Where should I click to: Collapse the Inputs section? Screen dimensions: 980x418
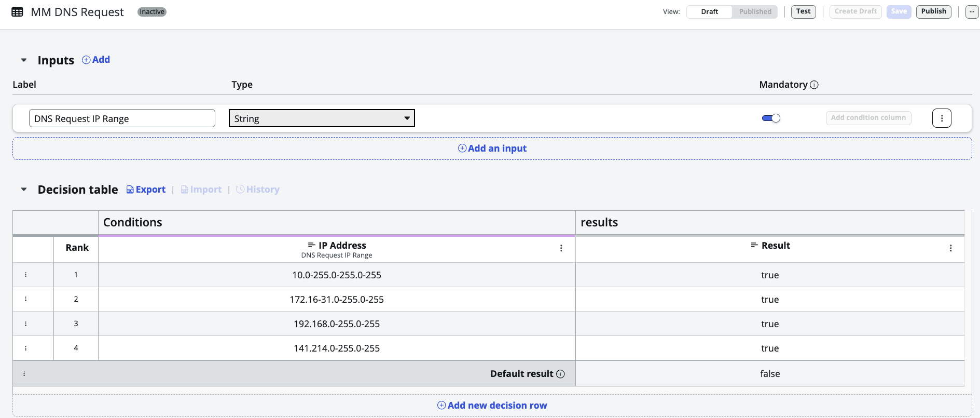click(x=24, y=60)
